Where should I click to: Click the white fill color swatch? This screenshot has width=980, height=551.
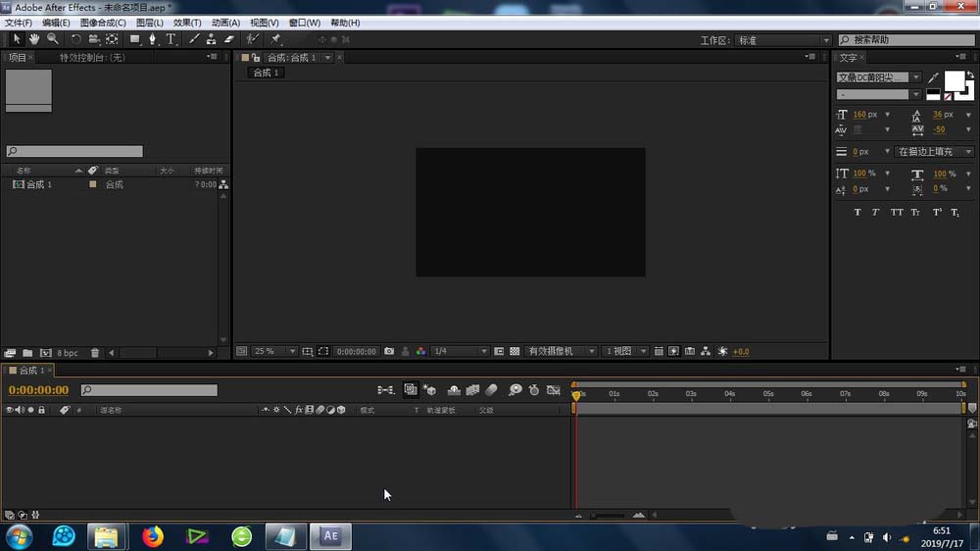954,80
